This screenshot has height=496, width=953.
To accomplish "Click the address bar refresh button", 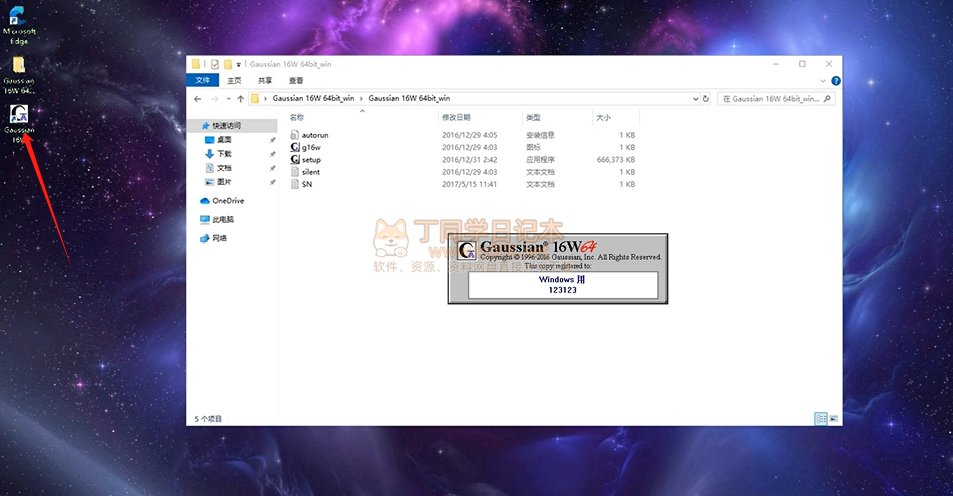I will click(x=708, y=99).
